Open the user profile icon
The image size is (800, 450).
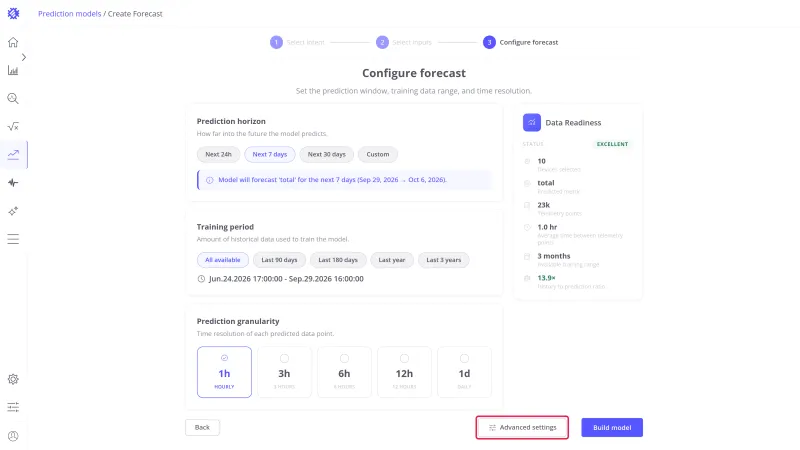13,436
